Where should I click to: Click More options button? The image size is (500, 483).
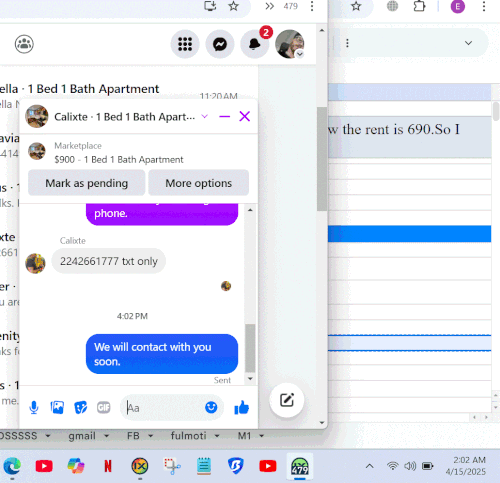tap(199, 183)
